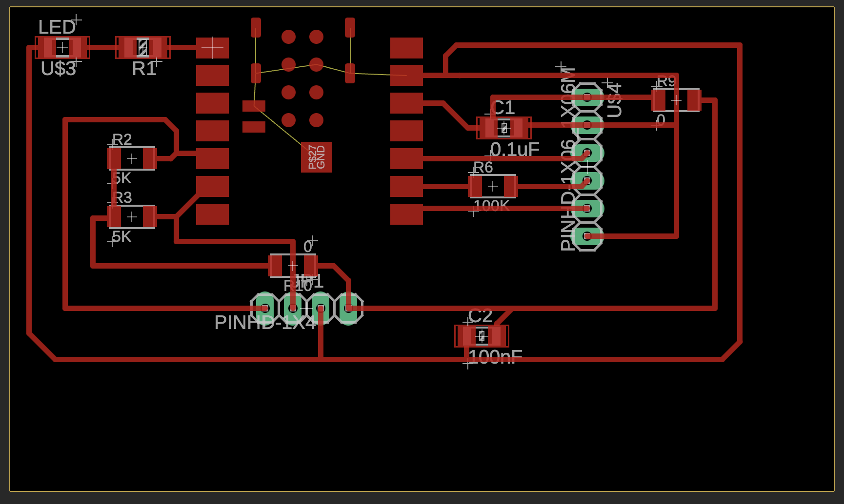Image resolution: width=844 pixels, height=504 pixels.
Task: Select the R9 resistor at right
Action: click(676, 100)
